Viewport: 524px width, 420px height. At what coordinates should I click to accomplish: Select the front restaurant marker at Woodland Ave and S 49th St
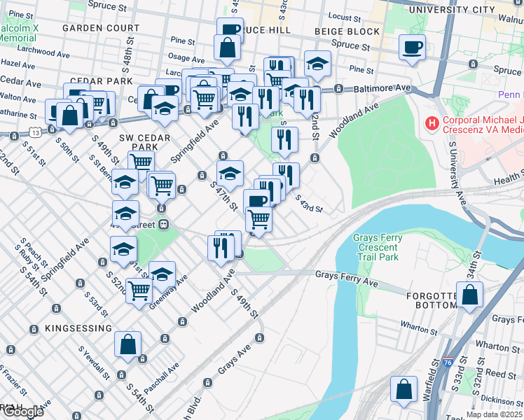pyautogui.click(x=221, y=249)
